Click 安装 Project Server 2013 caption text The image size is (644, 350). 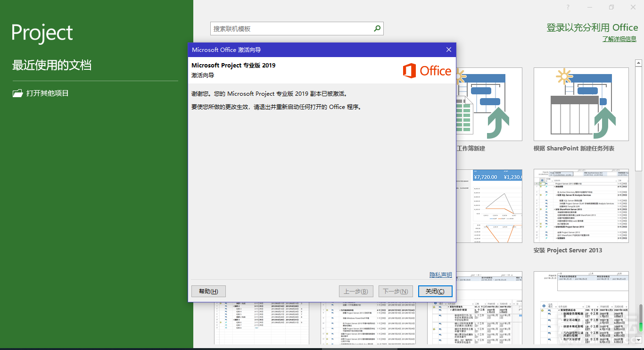(x=568, y=250)
